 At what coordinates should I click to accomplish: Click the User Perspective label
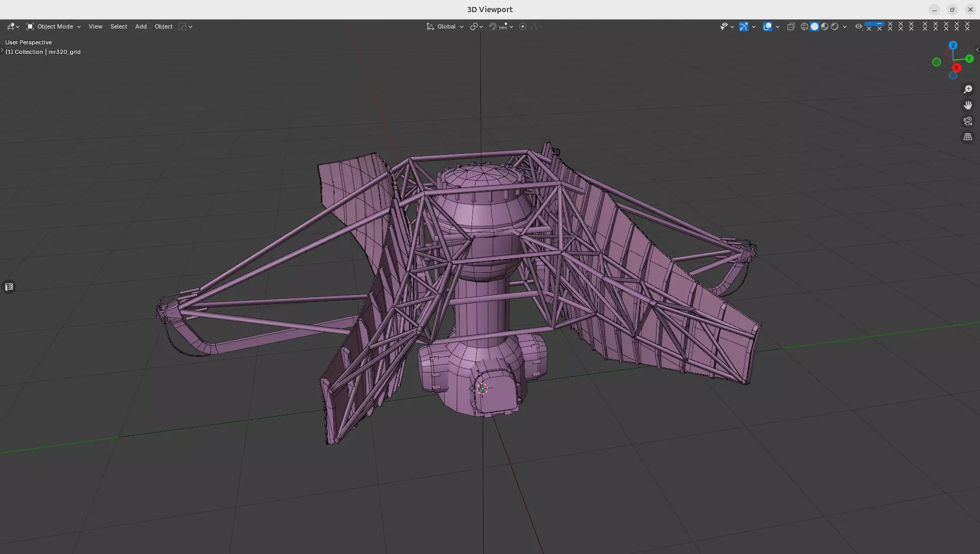point(29,42)
